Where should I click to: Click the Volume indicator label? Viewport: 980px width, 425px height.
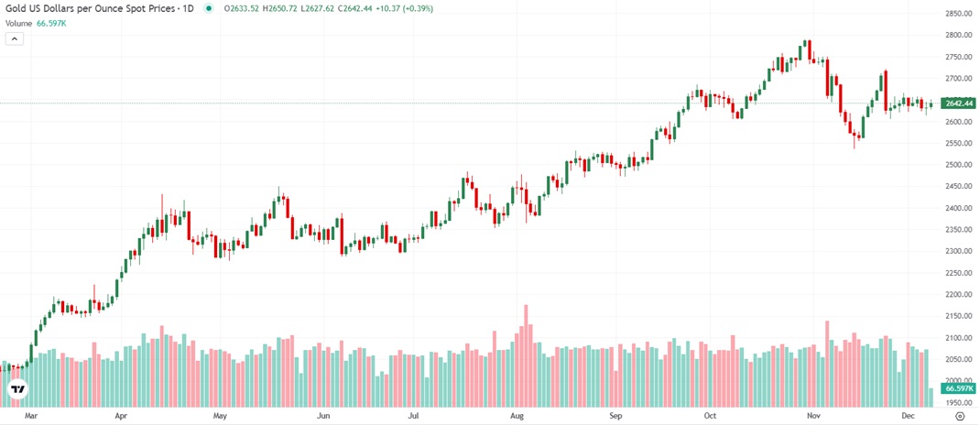19,22
